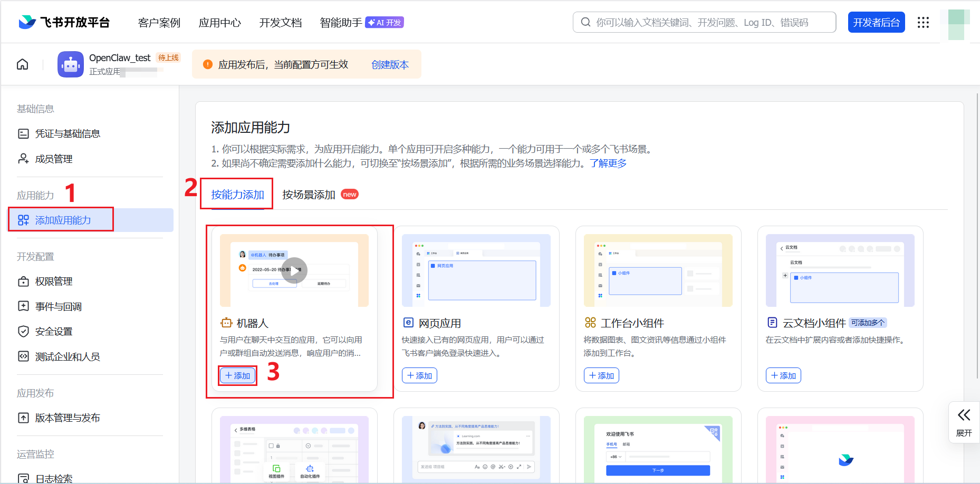The height and width of the screenshot is (484, 980).
Task: Click the document icon beside 云文档小组件
Action: [772, 323]
